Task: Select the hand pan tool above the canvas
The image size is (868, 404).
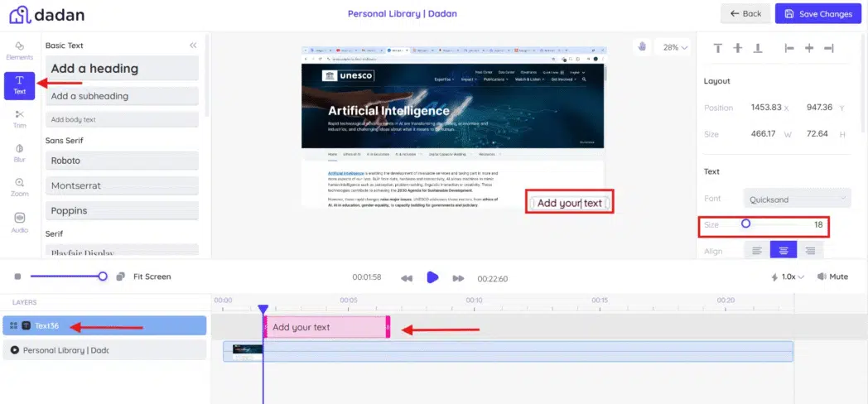Action: (x=641, y=47)
